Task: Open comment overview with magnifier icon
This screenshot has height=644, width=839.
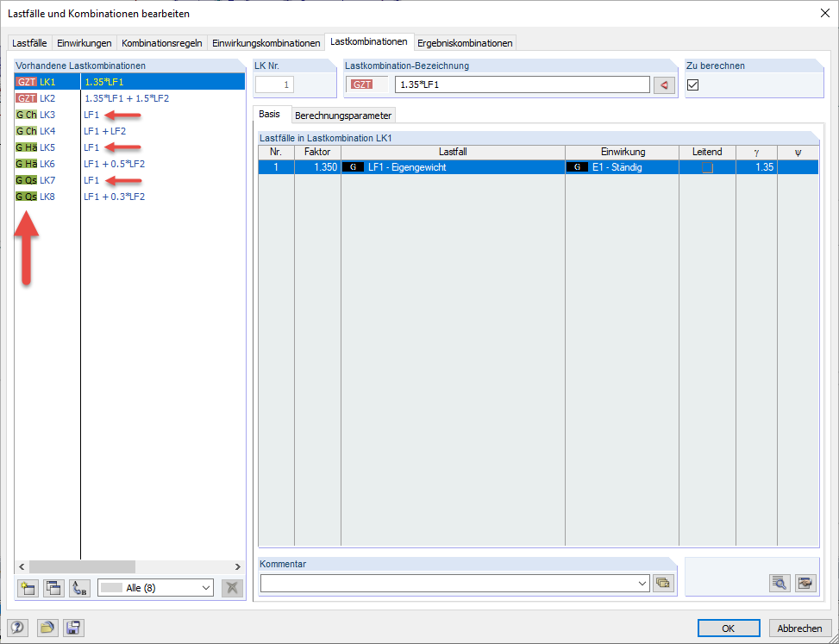Action: (779, 583)
